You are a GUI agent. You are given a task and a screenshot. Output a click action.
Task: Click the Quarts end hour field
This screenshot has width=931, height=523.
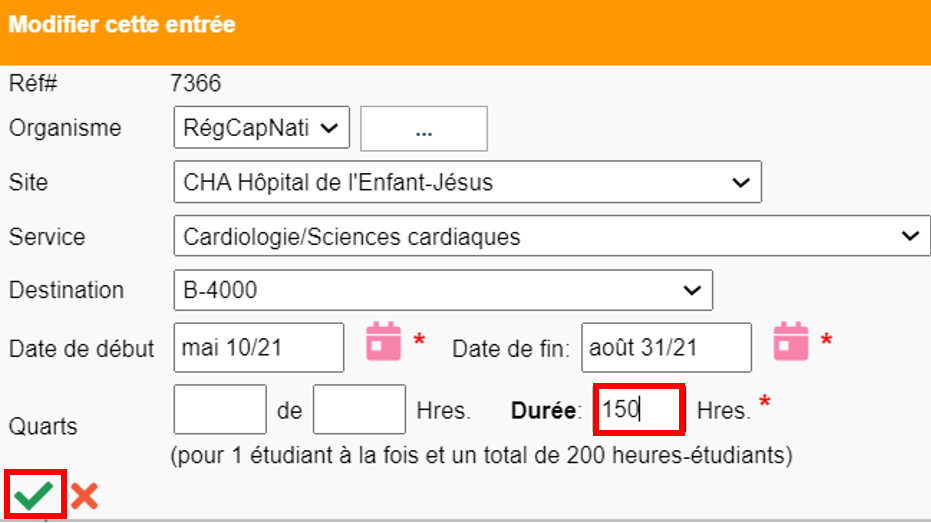pyautogui.click(x=359, y=410)
